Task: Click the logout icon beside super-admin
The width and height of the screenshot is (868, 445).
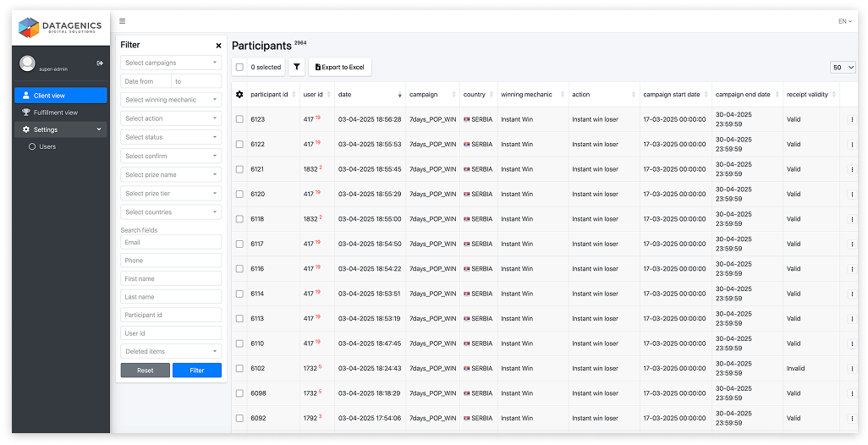Action: pyautogui.click(x=100, y=63)
